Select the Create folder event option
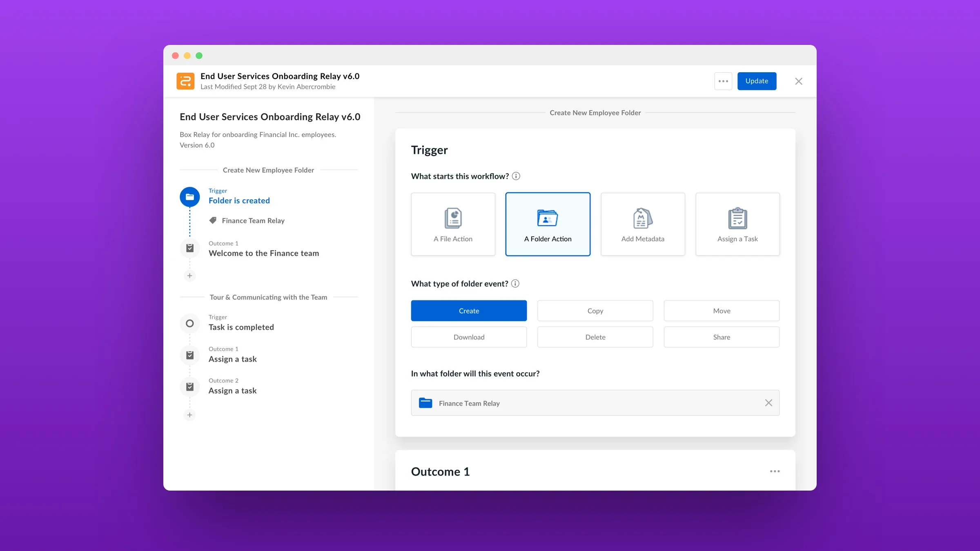Screen dimensions: 980x551 click(469, 311)
